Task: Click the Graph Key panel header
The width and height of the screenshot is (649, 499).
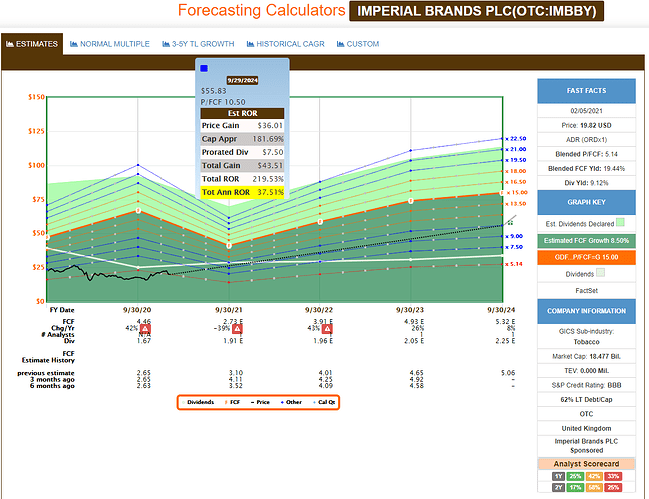Action: pos(587,202)
